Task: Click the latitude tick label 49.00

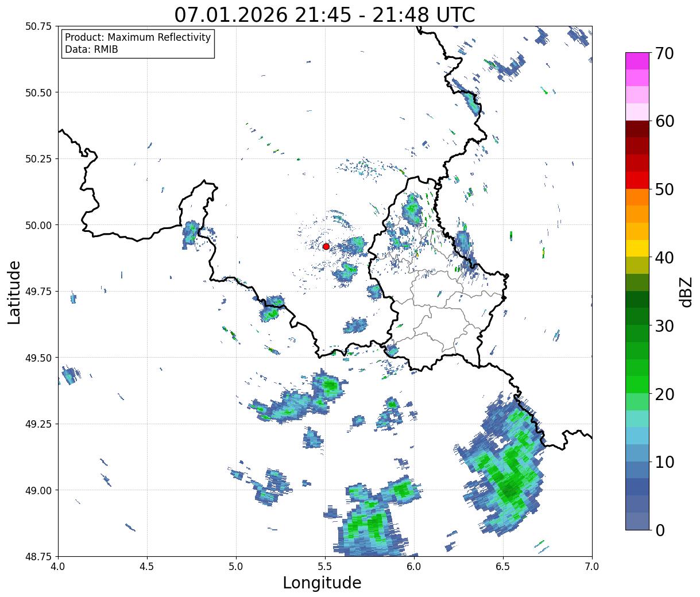Action: [x=38, y=490]
